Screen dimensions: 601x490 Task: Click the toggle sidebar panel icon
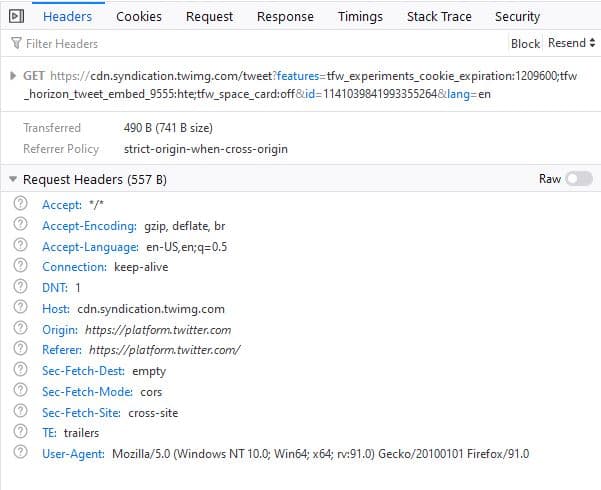(16, 16)
